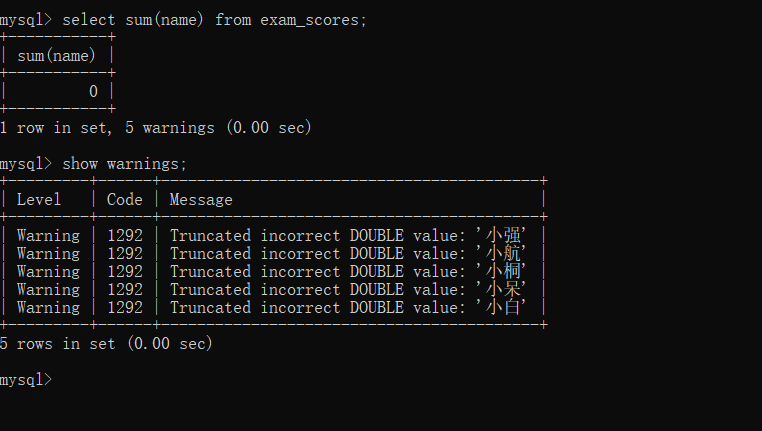The width and height of the screenshot is (762, 431).
Task: Click the warning message containing '小白'
Action: (348, 308)
